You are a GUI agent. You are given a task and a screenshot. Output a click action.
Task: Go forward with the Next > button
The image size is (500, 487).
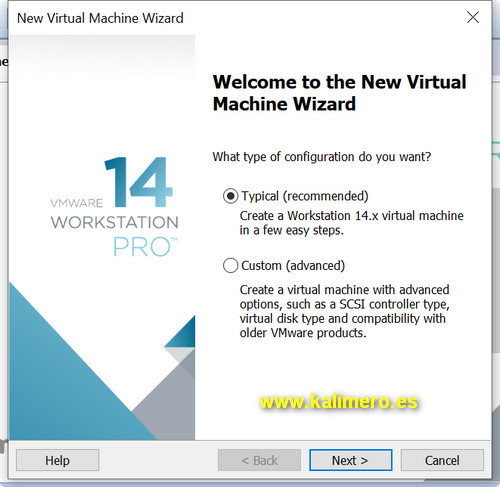click(x=350, y=460)
